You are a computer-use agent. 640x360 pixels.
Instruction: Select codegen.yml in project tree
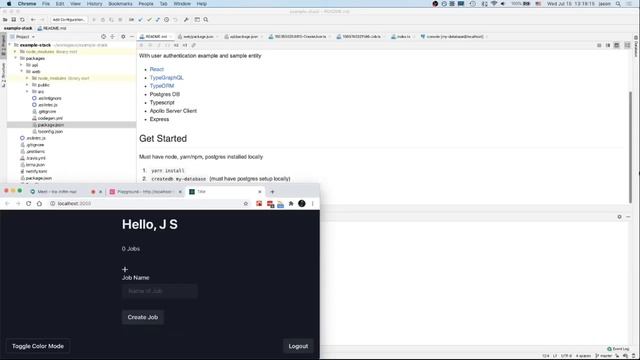pos(50,118)
